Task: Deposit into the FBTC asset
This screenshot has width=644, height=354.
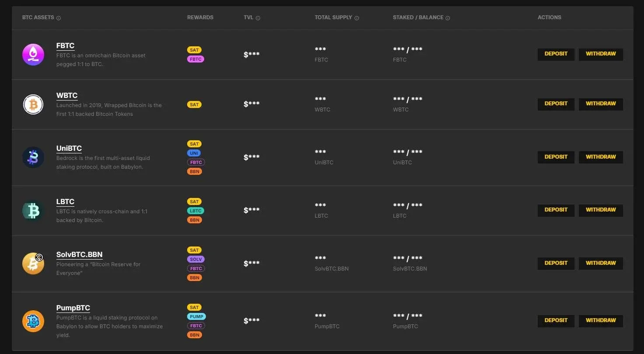Action: (x=556, y=54)
